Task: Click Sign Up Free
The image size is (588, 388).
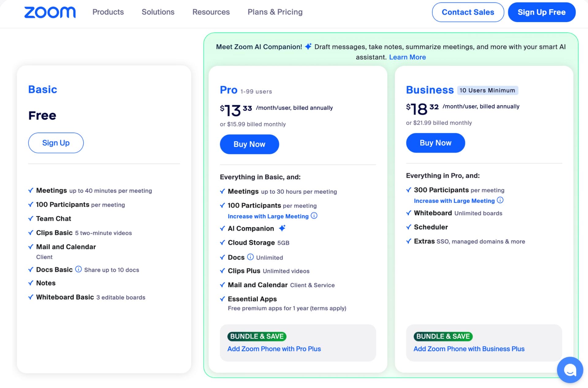Action: tap(541, 12)
